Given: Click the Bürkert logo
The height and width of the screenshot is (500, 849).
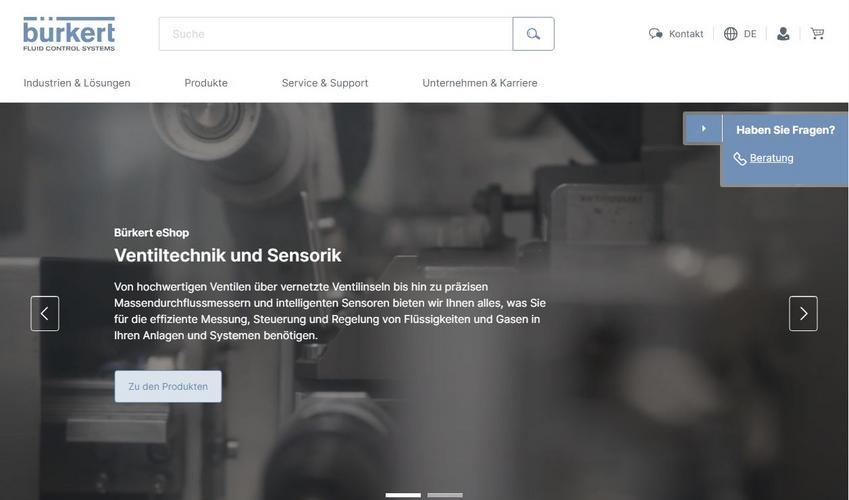Looking at the screenshot, I should coord(69,34).
